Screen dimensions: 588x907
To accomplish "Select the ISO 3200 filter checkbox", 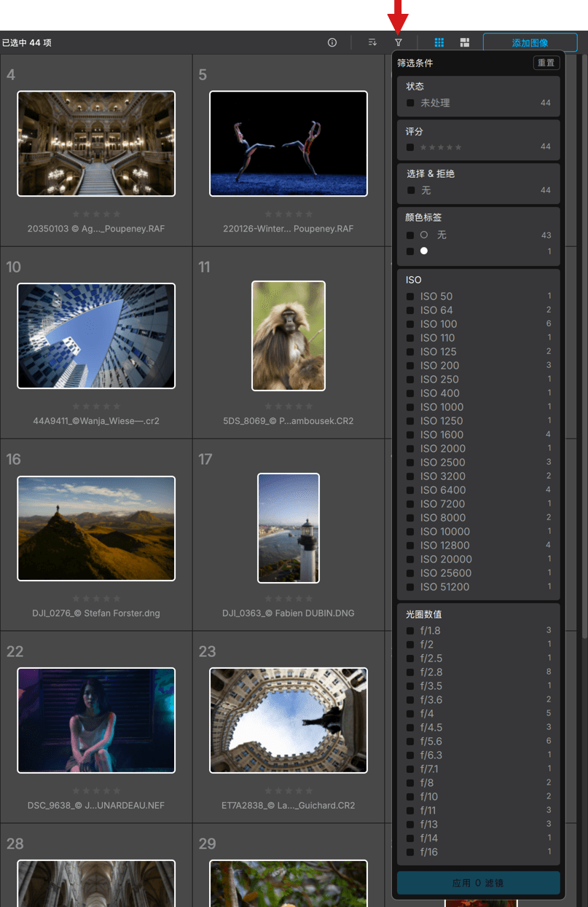I will click(410, 476).
